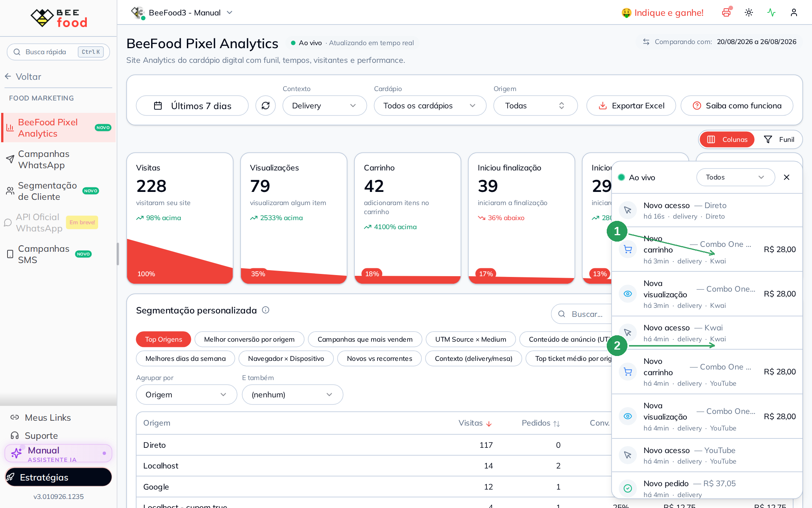Viewport: 812px width, 508px height.
Task: Switch to Colunas view
Action: pyautogui.click(x=727, y=140)
